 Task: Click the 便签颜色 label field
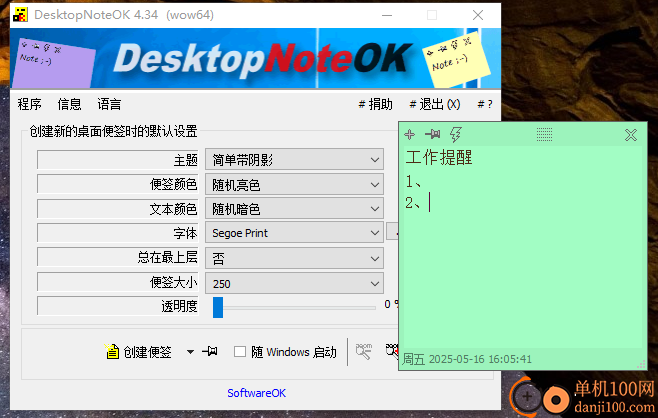pyautogui.click(x=118, y=184)
